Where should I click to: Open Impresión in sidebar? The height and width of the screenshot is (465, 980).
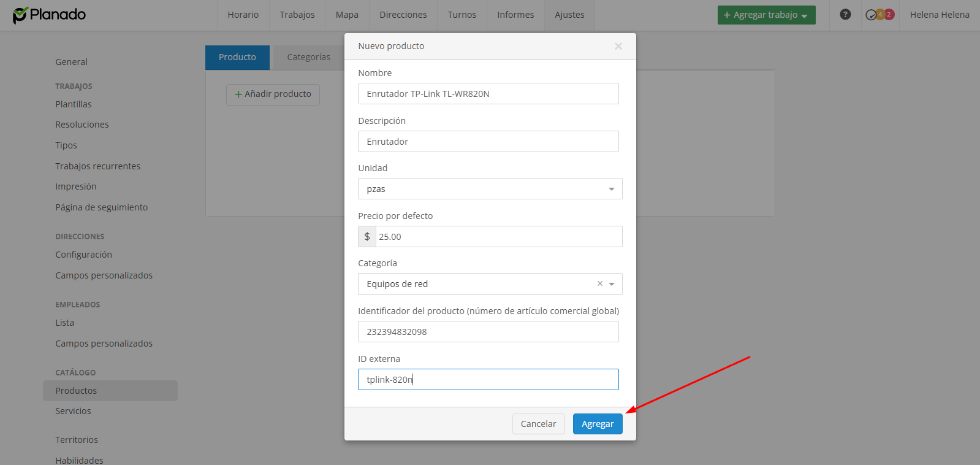(x=76, y=186)
